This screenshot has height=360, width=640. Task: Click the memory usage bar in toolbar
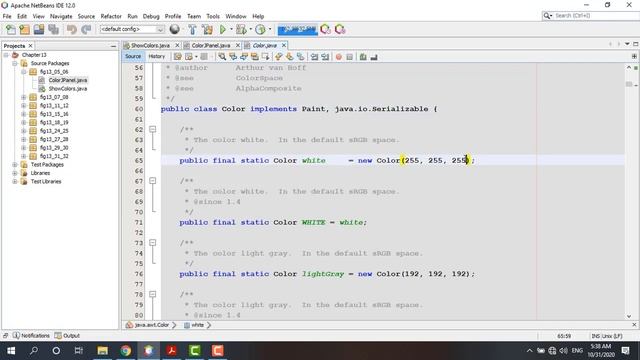click(297, 29)
